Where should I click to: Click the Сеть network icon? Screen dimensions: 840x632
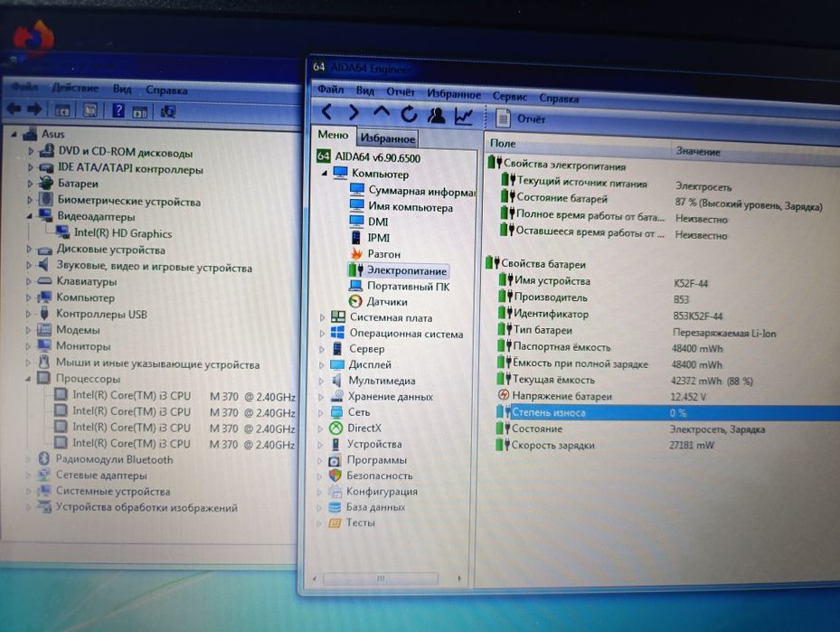coord(337,412)
